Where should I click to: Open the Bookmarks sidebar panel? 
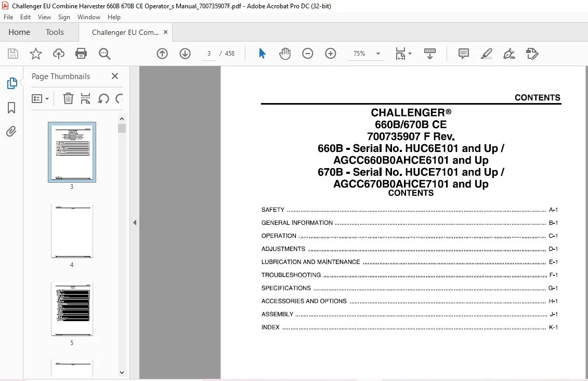(11, 108)
